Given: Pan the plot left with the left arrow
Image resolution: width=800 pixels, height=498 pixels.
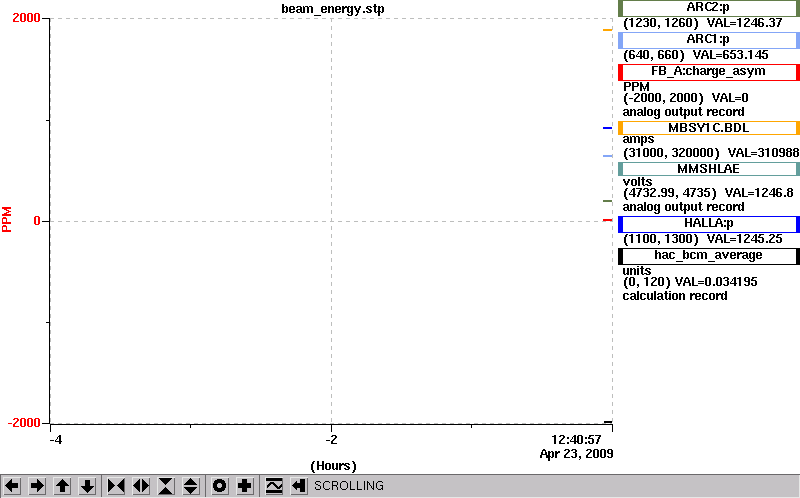Looking at the screenshot, I should pyautogui.click(x=12, y=486).
